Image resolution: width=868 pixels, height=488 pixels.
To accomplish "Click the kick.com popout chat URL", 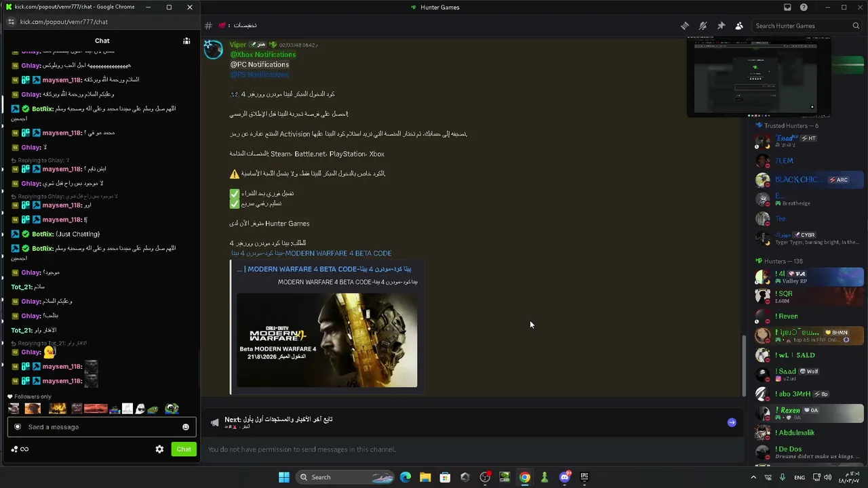I will coord(64,22).
